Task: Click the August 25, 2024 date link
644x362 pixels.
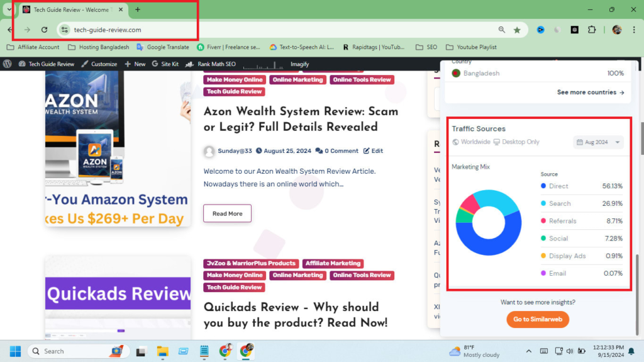Action: 287,151
